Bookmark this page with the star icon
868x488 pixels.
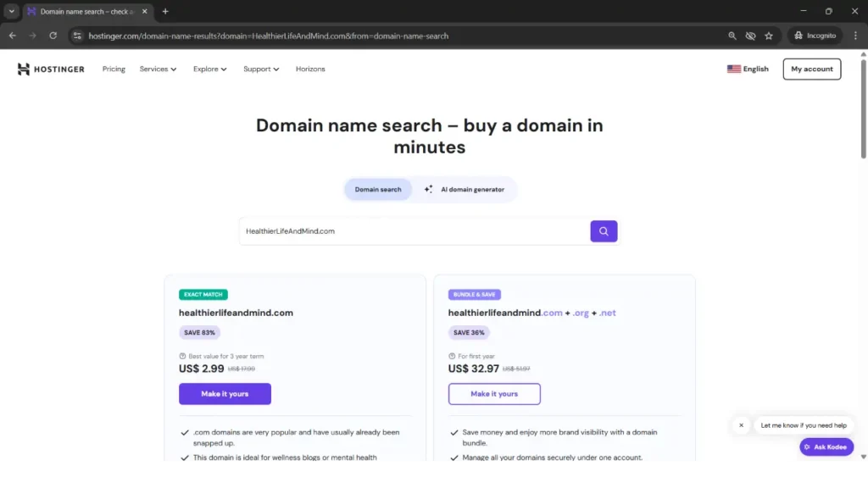(x=769, y=36)
